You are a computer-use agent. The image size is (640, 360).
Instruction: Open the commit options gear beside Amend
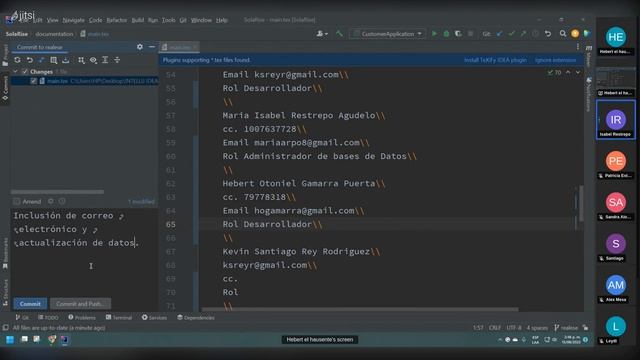coord(51,201)
